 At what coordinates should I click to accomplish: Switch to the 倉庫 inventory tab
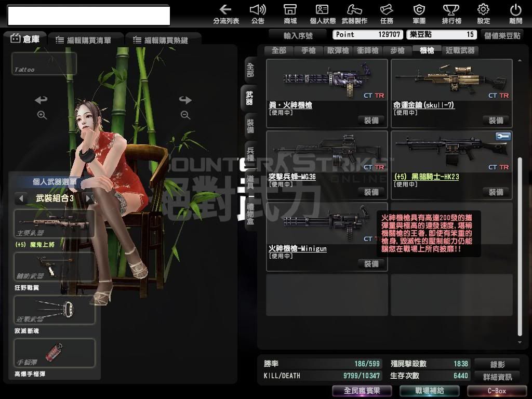click(x=25, y=39)
